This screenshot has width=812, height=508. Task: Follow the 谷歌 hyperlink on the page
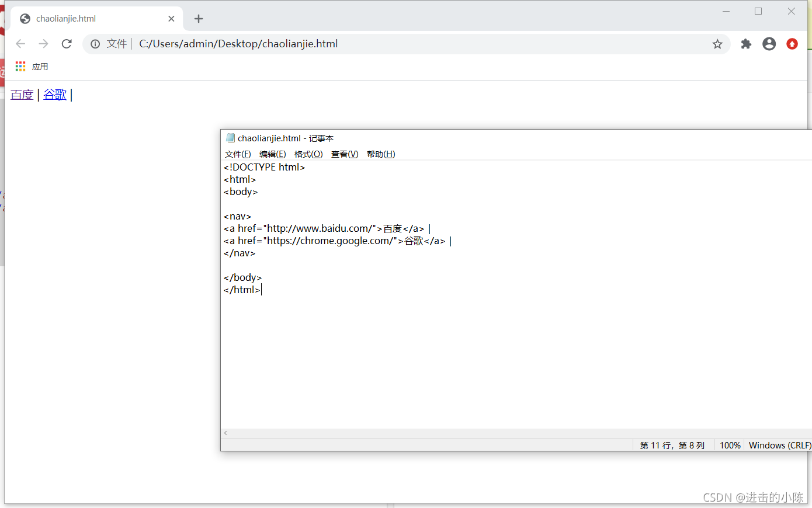55,95
